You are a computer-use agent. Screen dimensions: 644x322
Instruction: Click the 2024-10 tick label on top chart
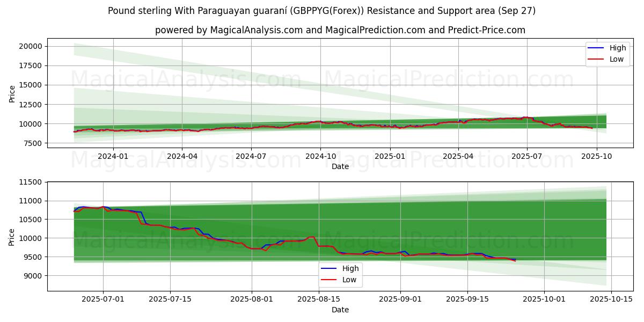[320, 156]
